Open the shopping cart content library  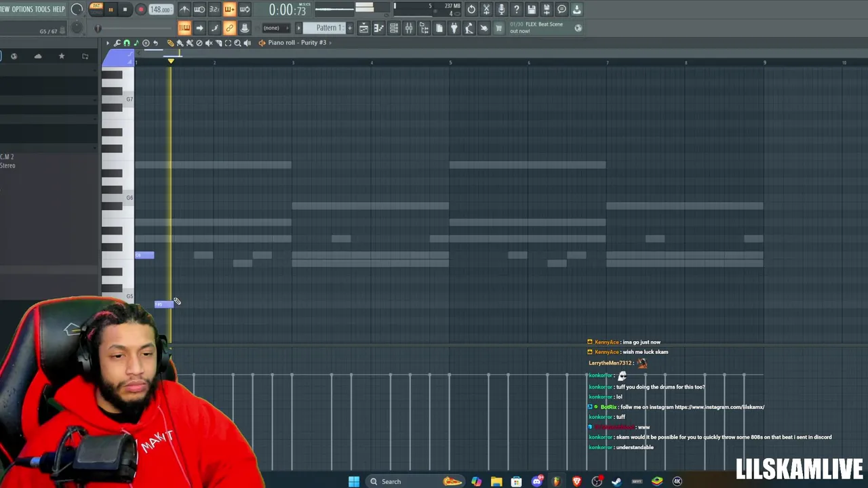(x=498, y=28)
